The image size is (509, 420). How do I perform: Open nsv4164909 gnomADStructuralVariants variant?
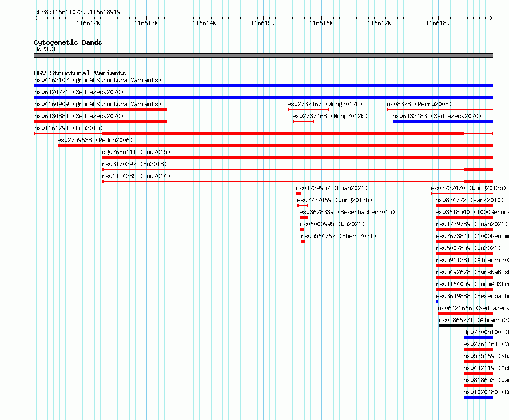(98, 104)
